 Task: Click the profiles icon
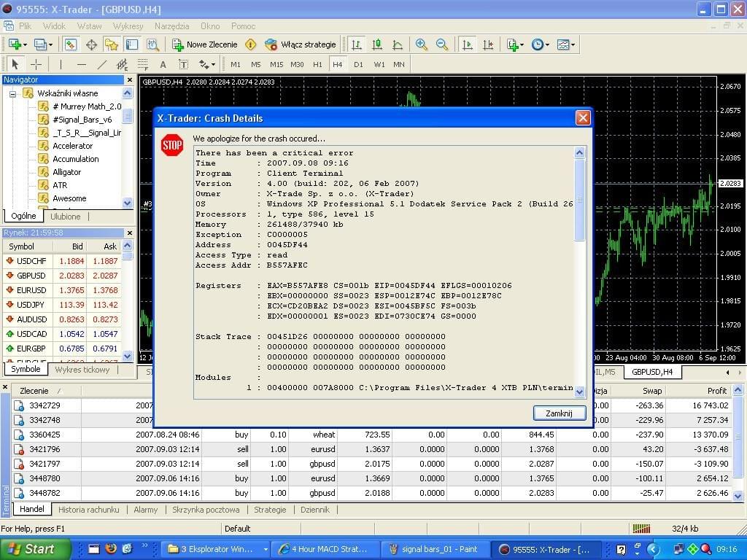43,44
